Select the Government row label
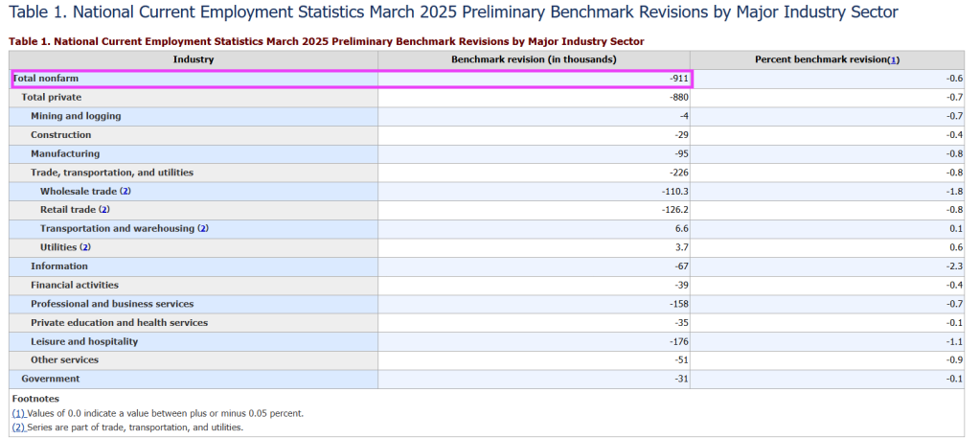980x439 pixels. pyautogui.click(x=51, y=379)
